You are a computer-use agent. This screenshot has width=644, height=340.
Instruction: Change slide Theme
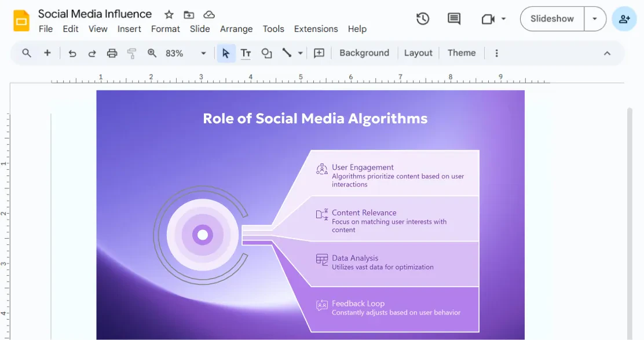tap(461, 53)
